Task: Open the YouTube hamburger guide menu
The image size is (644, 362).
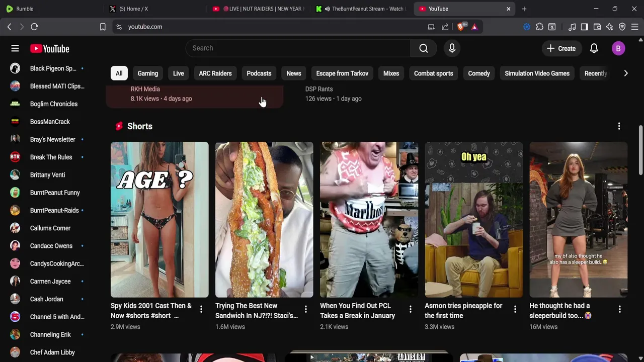Action: pyautogui.click(x=15, y=48)
